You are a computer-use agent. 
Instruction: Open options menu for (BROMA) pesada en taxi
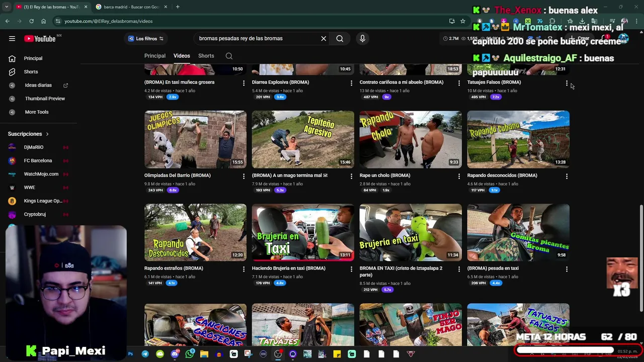tap(567, 269)
